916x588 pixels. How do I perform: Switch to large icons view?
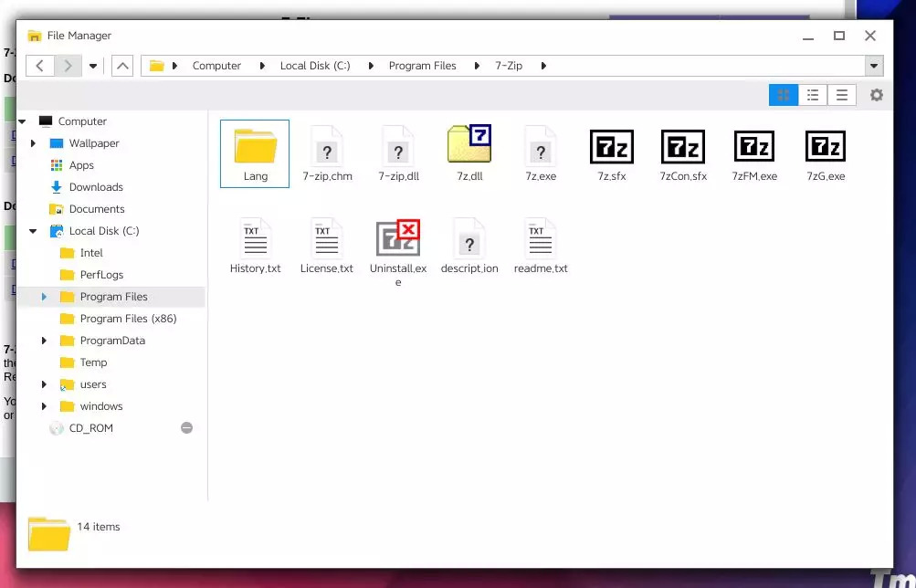tap(784, 95)
